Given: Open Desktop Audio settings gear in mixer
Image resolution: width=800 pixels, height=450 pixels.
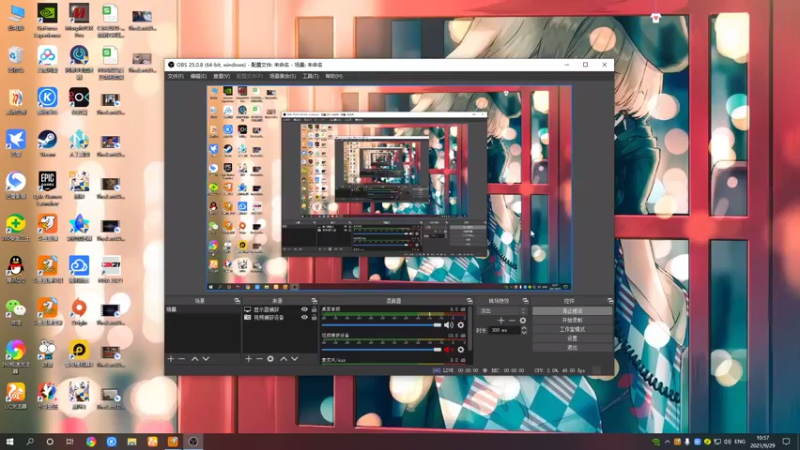Looking at the screenshot, I should click(461, 325).
